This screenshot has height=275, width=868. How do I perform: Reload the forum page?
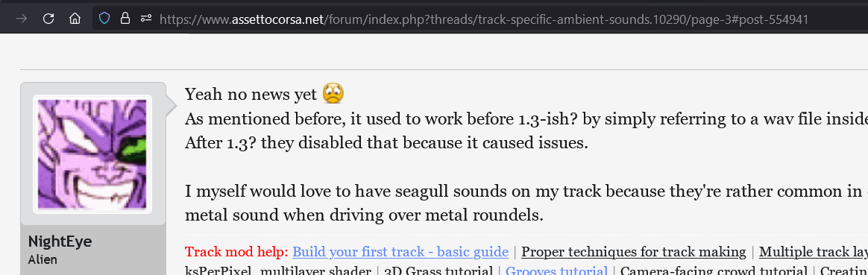tap(48, 19)
